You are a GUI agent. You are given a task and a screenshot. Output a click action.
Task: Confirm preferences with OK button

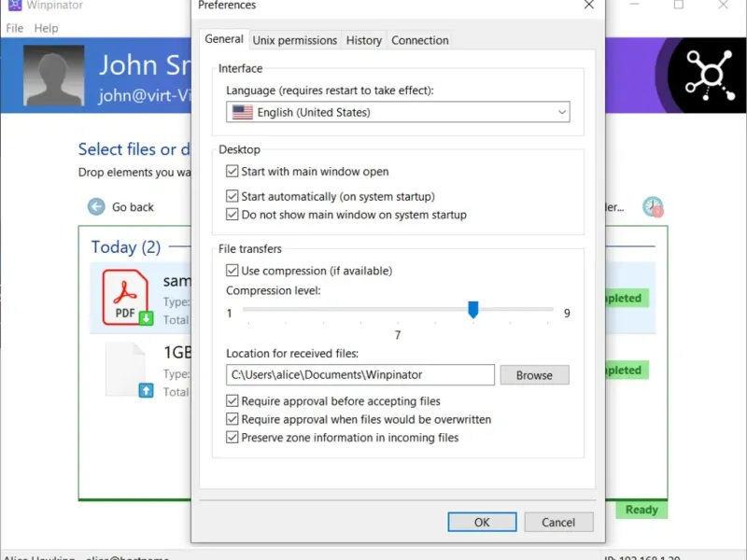(x=482, y=523)
